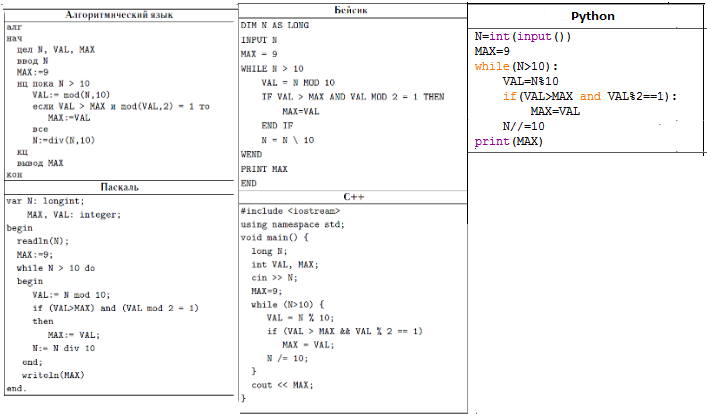
Task: Select the line 'VAL = N % 10;' in C++
Action: click(300, 318)
